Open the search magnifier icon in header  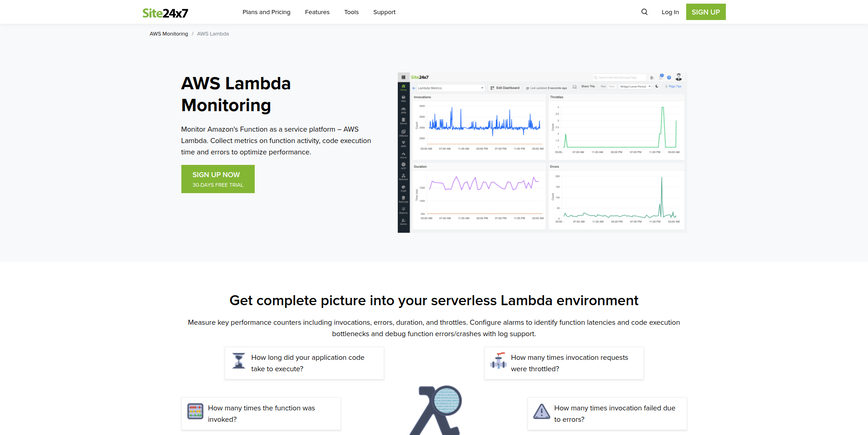coord(644,12)
